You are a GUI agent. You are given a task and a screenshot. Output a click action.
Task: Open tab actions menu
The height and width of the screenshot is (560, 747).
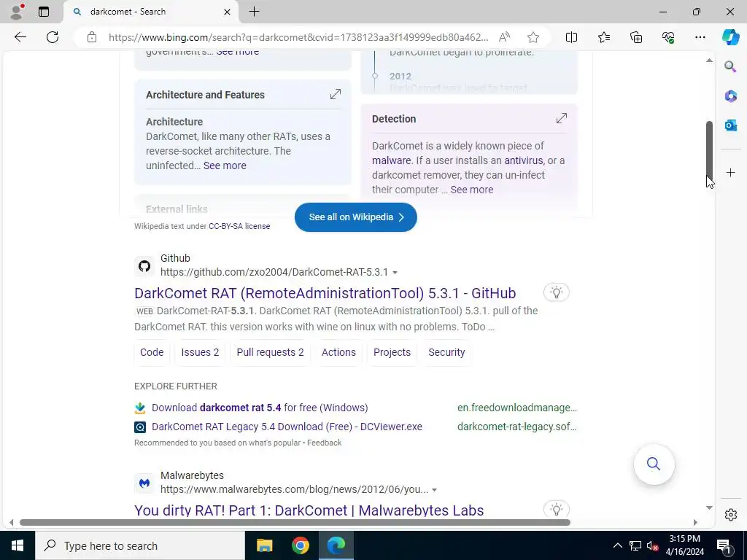click(43, 12)
